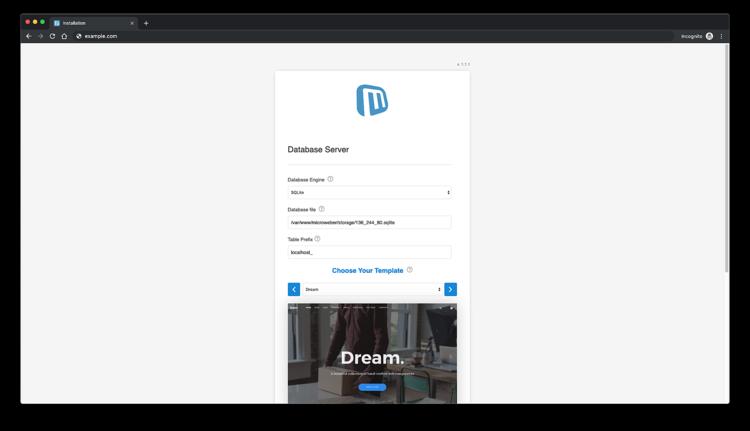Click the Microweber logo at top
The height and width of the screenshot is (431, 750).
coord(372,100)
